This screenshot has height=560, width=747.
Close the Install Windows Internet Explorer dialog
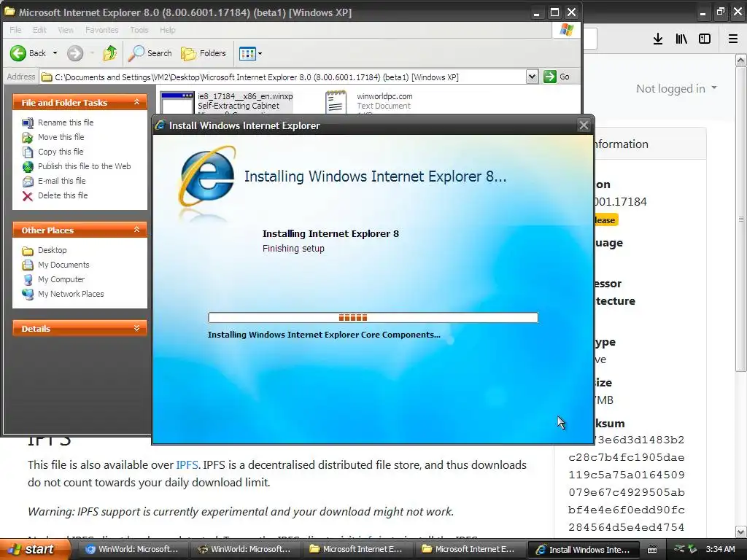[x=584, y=125]
